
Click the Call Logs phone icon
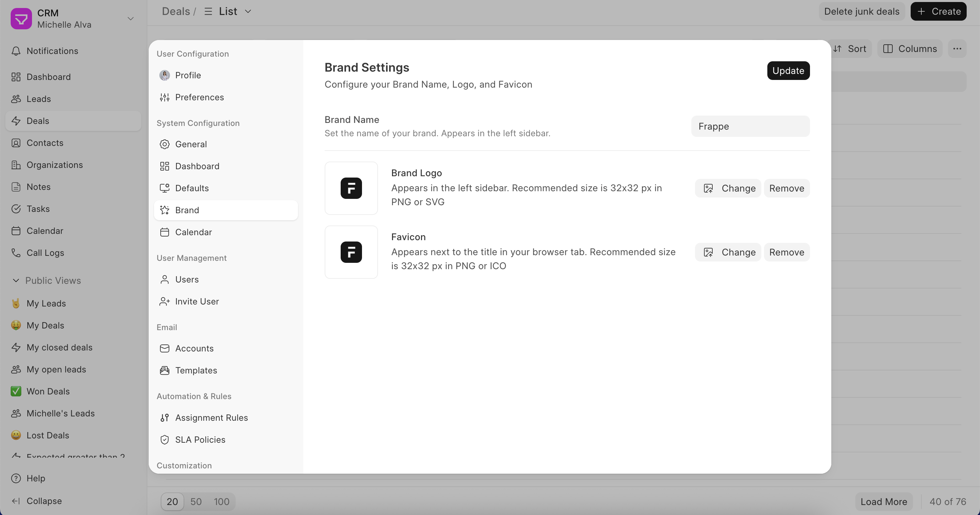(x=16, y=253)
